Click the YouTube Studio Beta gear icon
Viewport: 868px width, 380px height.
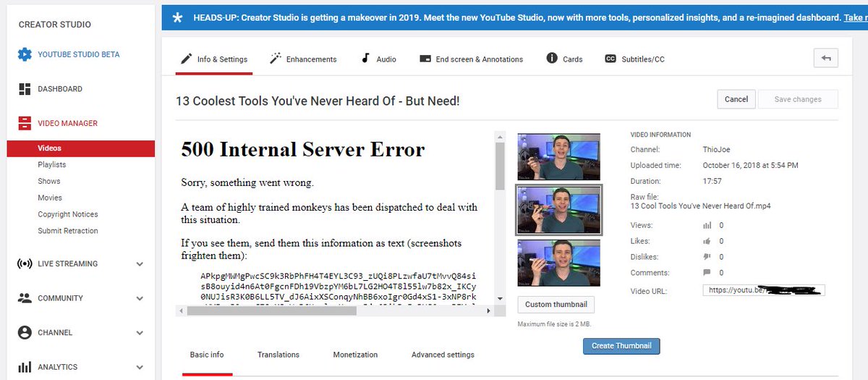tap(25, 54)
